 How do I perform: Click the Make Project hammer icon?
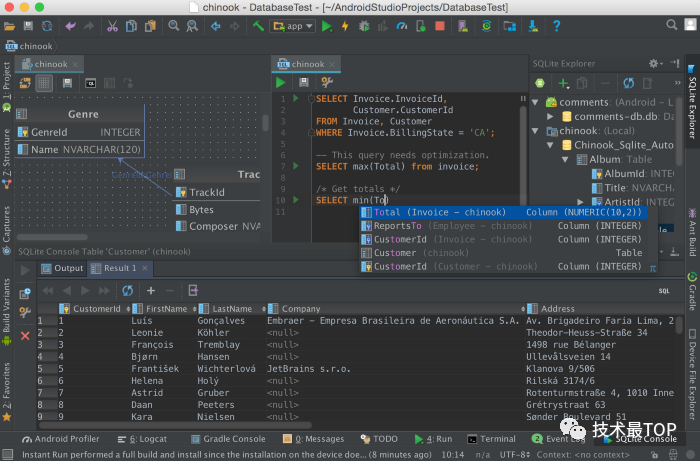coord(258,26)
